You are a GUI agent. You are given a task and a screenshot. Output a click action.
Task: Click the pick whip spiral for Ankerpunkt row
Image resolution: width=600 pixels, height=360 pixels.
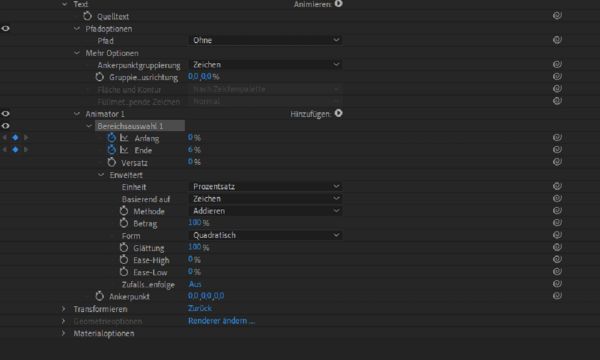coord(557,296)
